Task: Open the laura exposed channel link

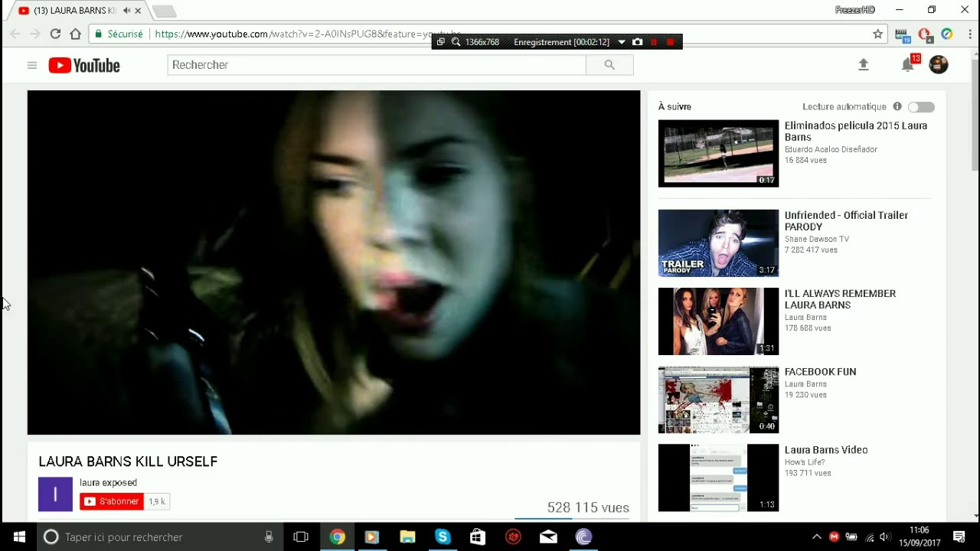Action: click(x=108, y=483)
